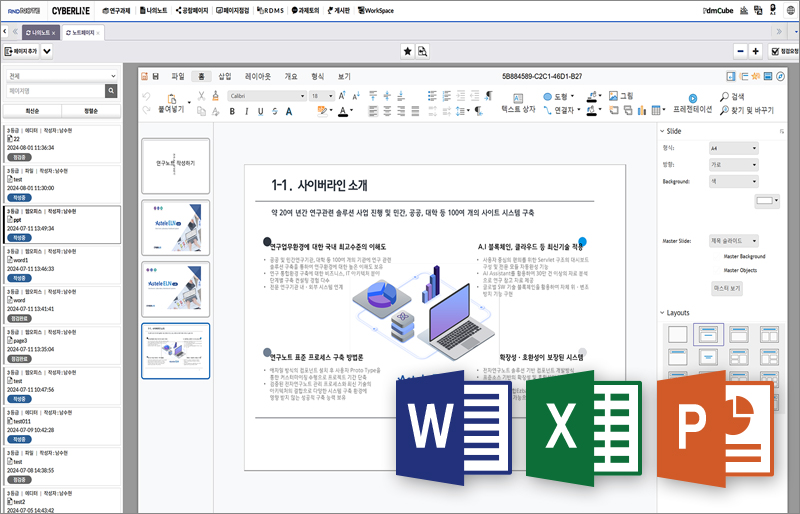The image size is (800, 514).
Task: Open the highlight color pen dropdown
Action: pyautogui.click(x=331, y=110)
